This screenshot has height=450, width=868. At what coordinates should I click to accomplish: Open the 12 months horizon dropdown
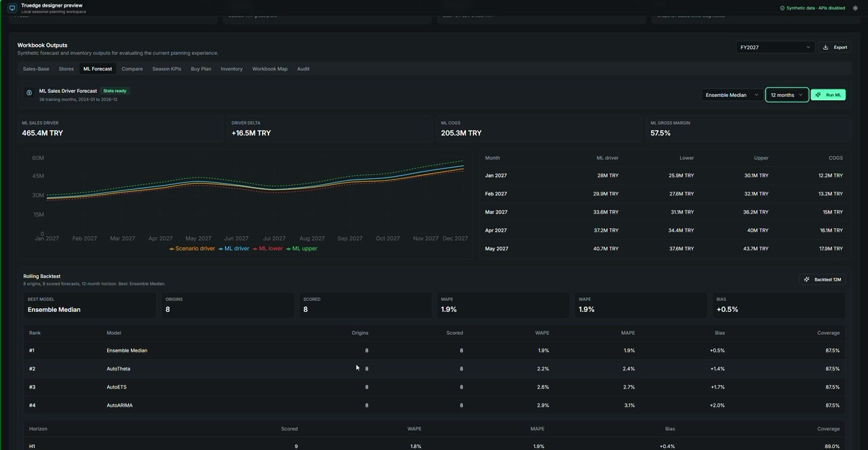tap(787, 95)
